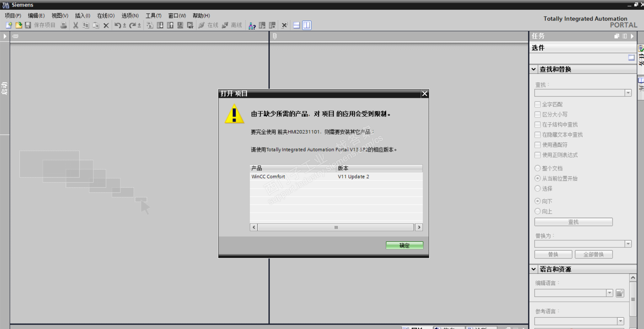Click the cut scissors icon

76,25
